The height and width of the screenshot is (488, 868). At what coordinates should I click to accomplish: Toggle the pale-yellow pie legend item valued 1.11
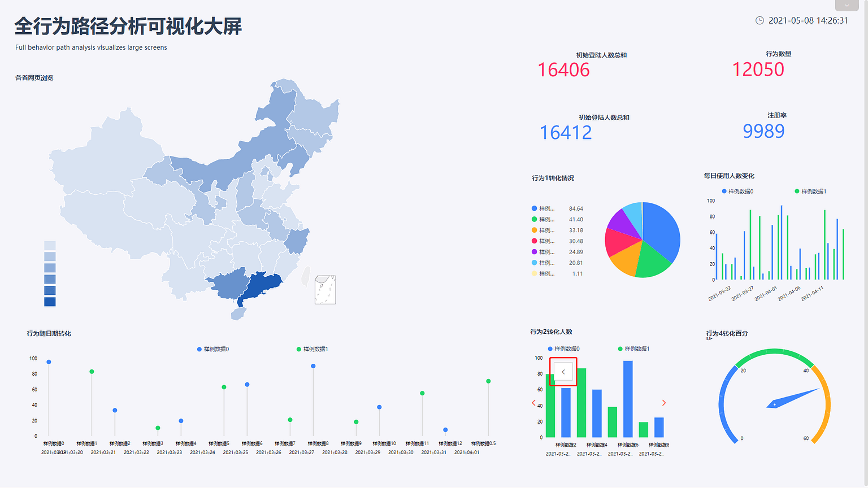557,273
